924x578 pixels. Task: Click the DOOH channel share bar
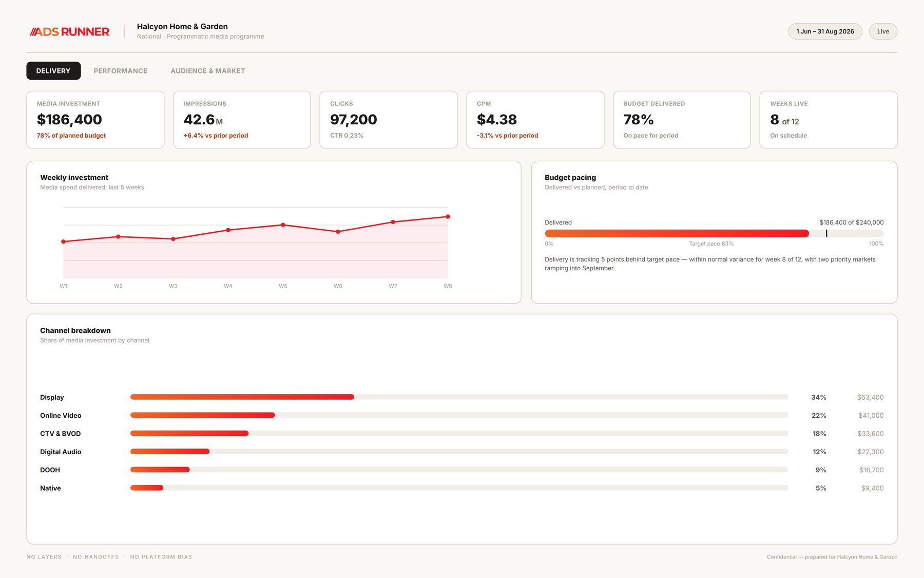coord(459,470)
